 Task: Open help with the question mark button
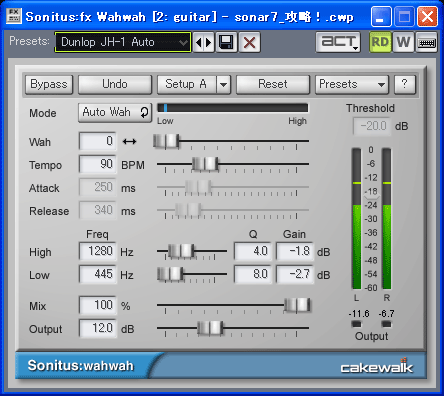point(405,84)
